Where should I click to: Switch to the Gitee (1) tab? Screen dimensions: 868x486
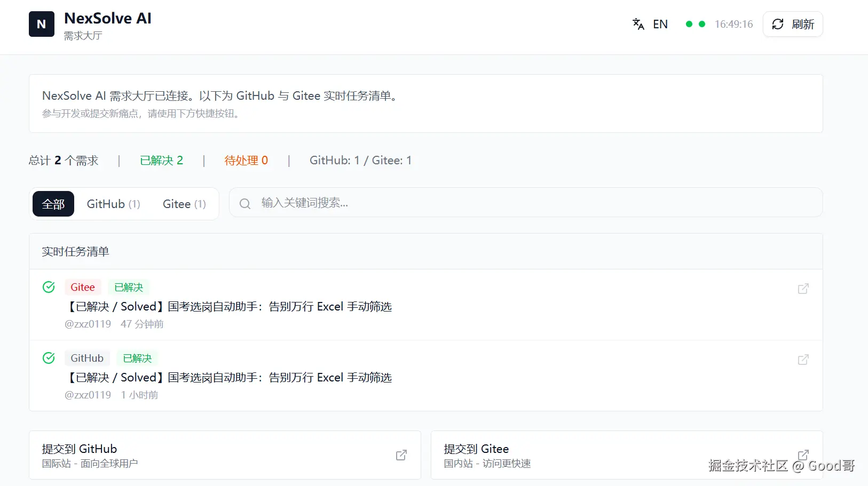click(x=183, y=203)
